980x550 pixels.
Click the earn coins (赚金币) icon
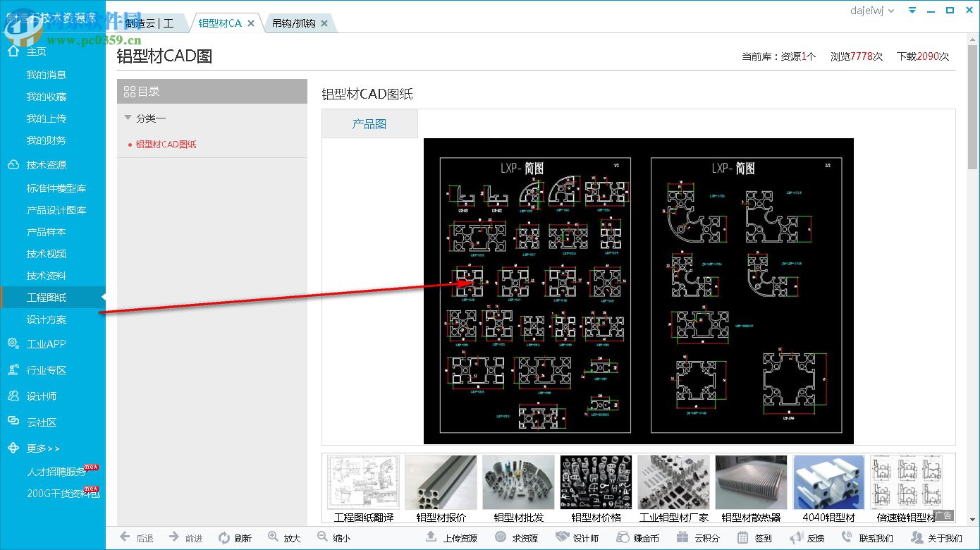[x=623, y=538]
